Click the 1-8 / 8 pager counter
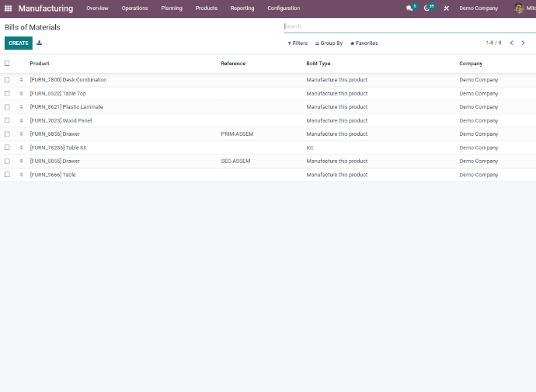The image size is (536, 392). point(493,43)
